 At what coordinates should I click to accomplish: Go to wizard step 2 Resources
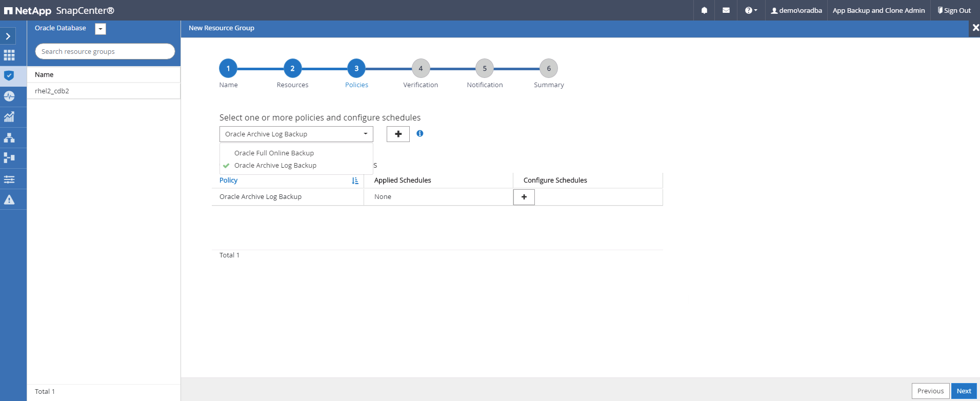click(292, 68)
